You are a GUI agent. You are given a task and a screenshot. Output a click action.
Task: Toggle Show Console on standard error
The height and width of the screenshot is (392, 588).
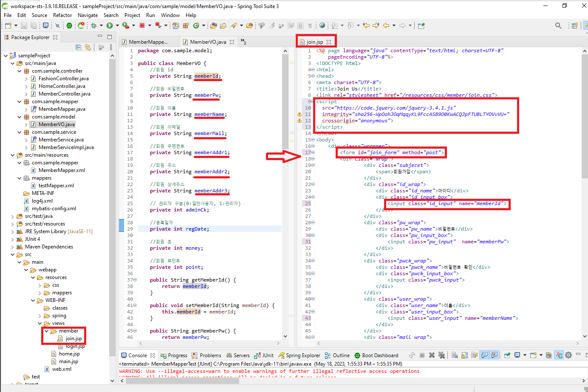(x=494, y=355)
